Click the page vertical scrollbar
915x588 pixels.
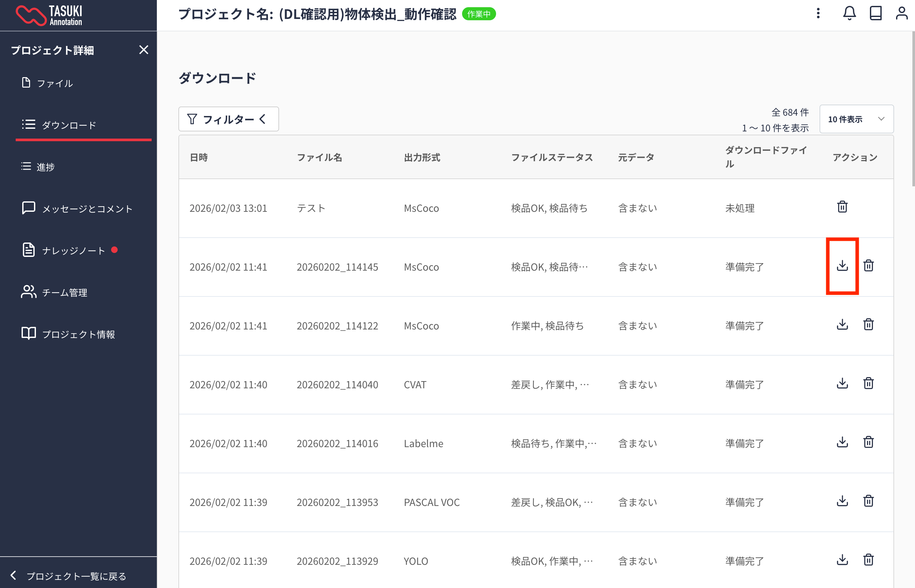(x=913, y=109)
